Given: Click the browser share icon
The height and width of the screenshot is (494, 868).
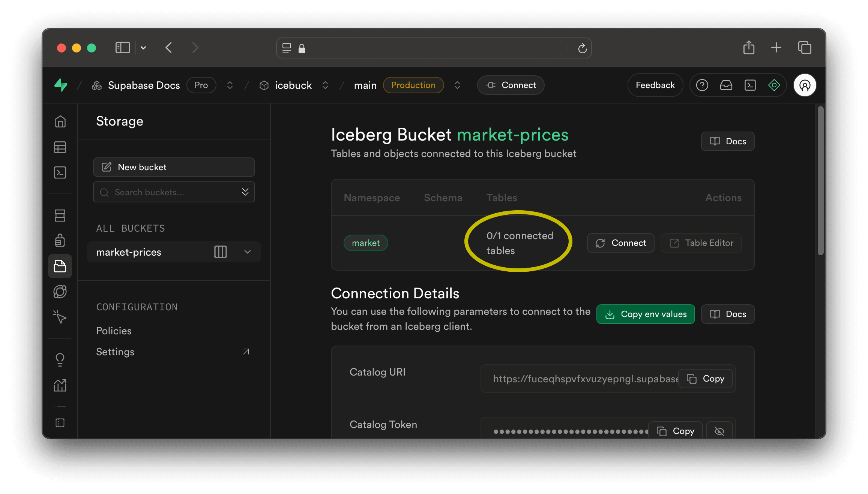Looking at the screenshot, I should pos(749,48).
